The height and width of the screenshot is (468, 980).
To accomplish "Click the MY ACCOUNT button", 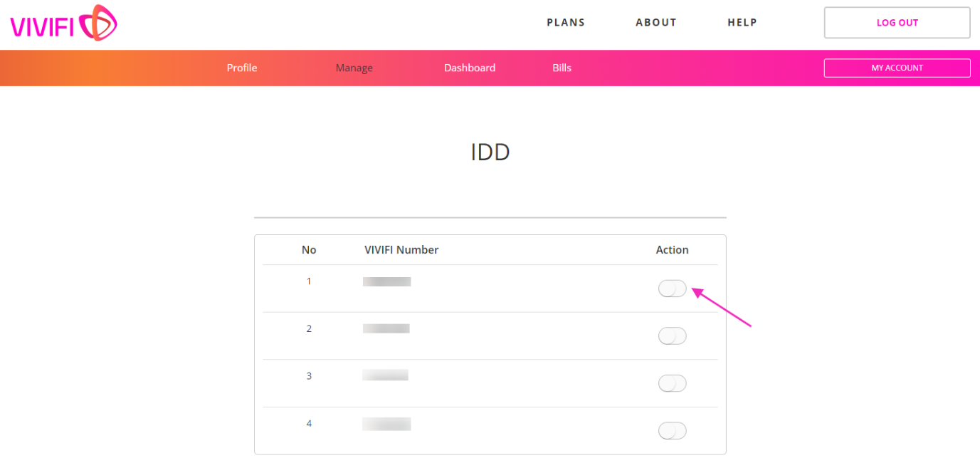I will coord(897,68).
